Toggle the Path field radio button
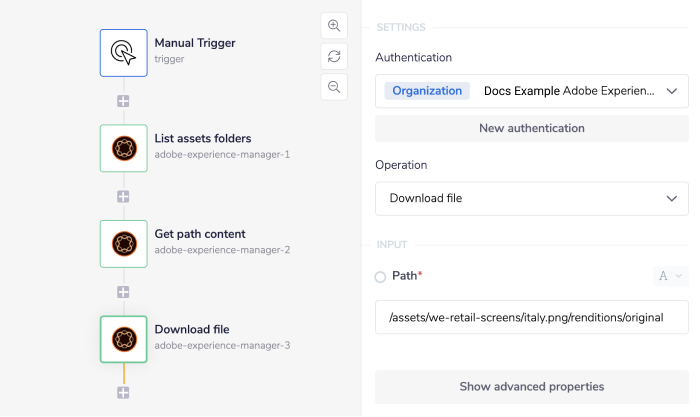This screenshot has width=700, height=417. (380, 276)
